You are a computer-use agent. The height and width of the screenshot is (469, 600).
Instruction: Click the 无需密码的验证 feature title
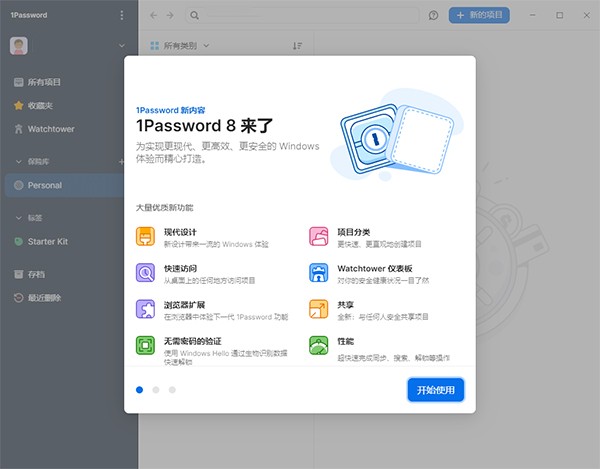193,341
